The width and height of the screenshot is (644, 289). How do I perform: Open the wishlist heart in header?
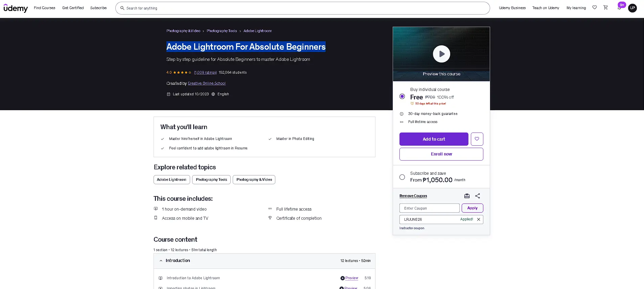(x=594, y=7)
